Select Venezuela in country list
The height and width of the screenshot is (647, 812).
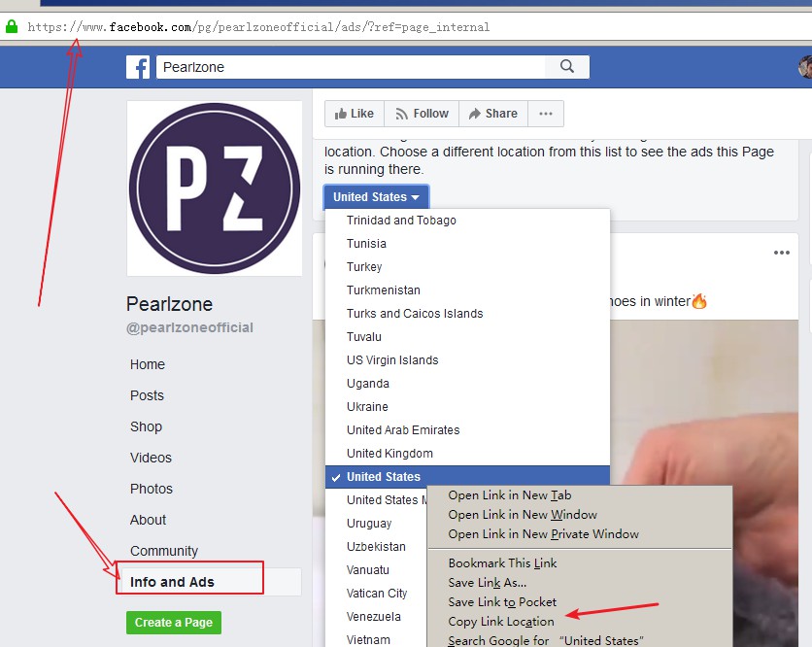[x=376, y=617]
